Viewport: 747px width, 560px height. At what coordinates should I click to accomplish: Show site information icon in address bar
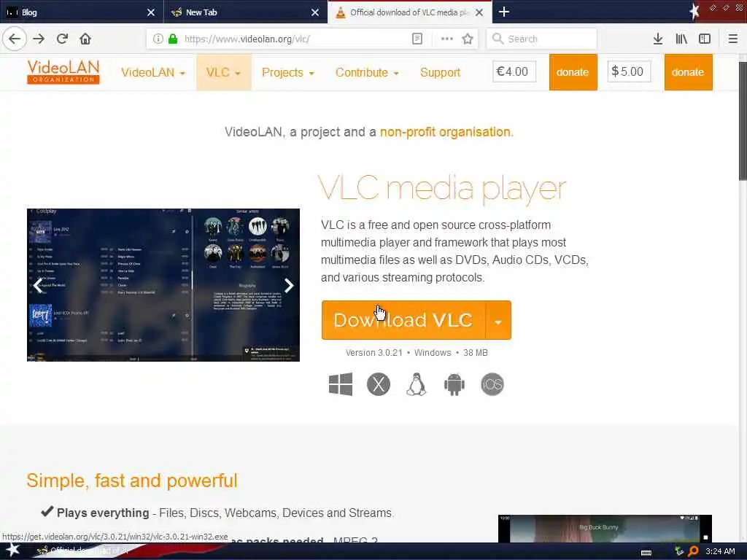coord(158,39)
